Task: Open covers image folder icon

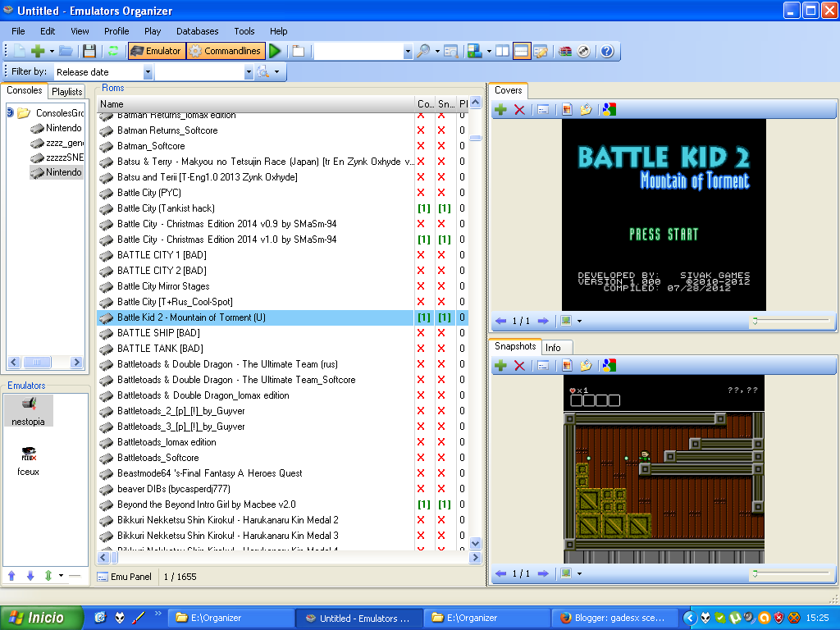Action: (x=586, y=110)
